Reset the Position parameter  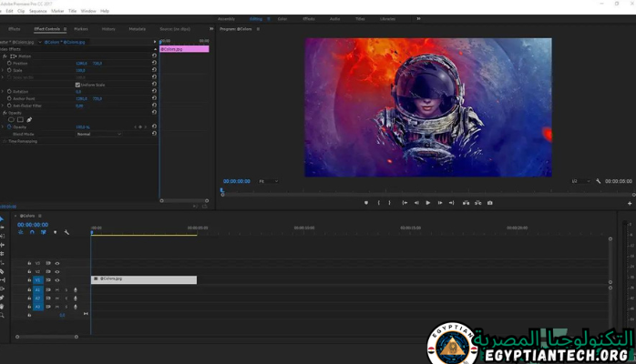pos(154,63)
